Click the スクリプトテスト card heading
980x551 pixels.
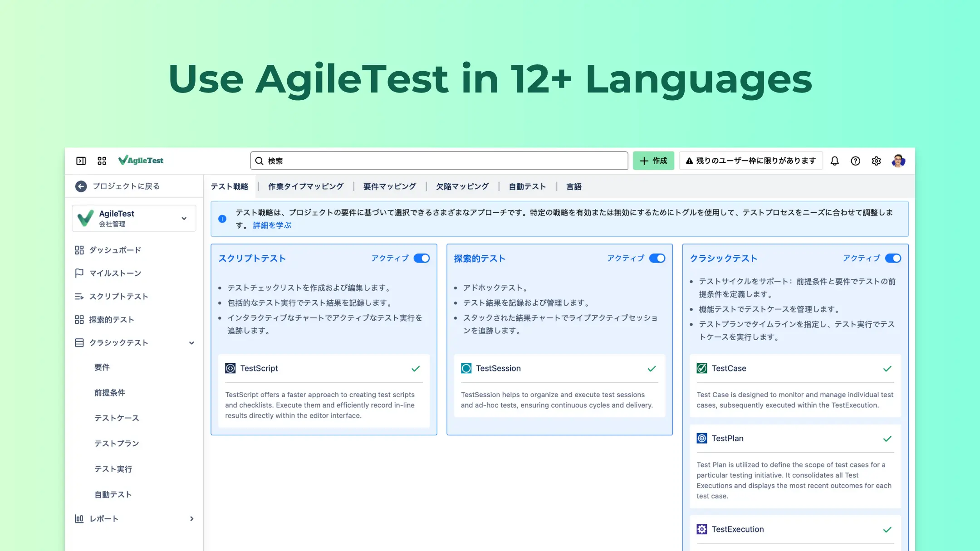[252, 258]
